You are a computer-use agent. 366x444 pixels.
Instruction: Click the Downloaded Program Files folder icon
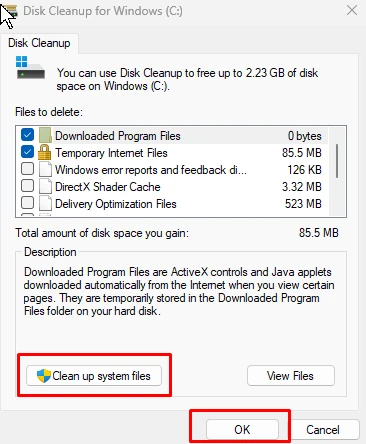coord(45,135)
